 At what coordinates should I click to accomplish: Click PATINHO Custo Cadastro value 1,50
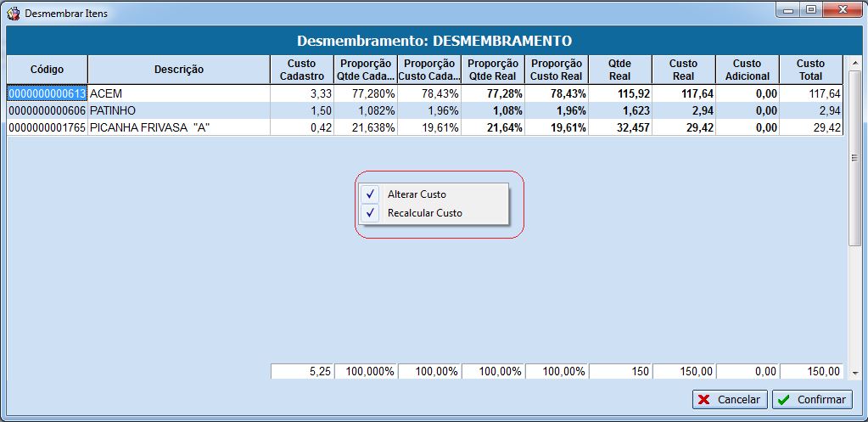302,110
